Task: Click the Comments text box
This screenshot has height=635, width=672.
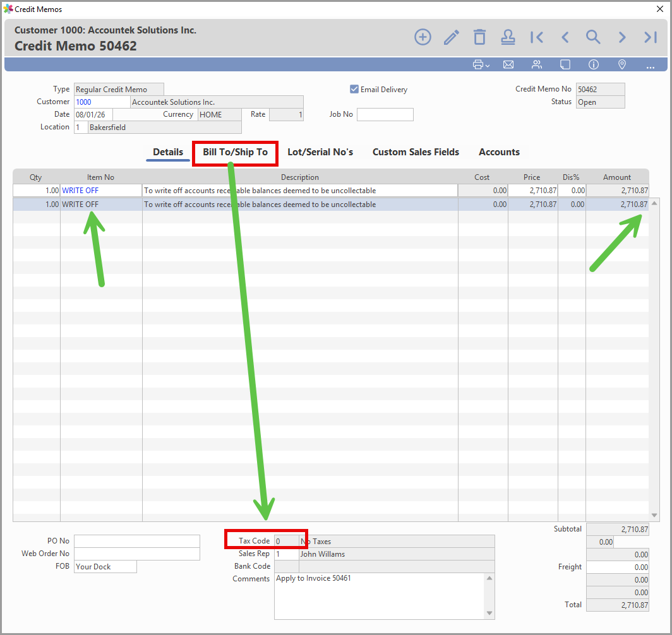Action: coord(380,596)
